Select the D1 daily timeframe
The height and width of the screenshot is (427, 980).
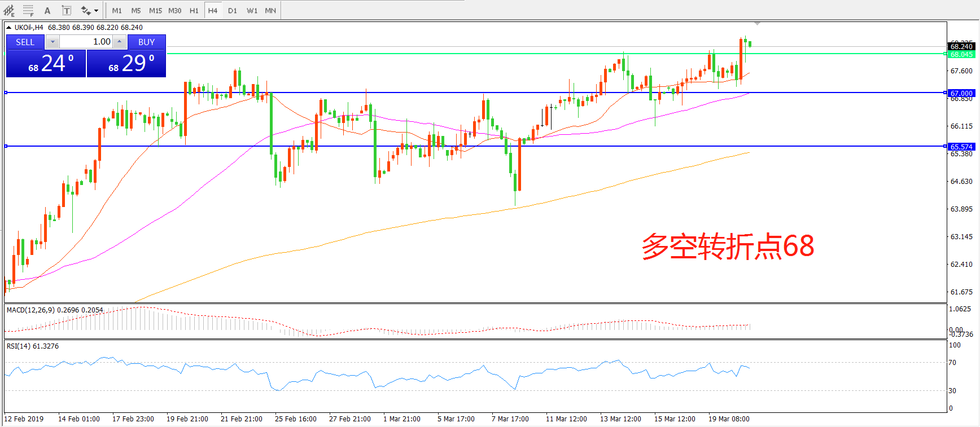coord(233,10)
